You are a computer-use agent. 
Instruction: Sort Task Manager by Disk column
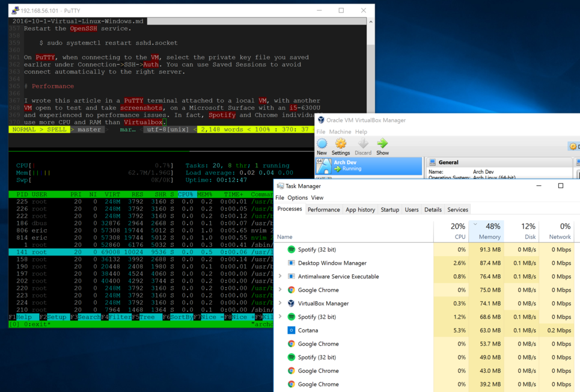tap(521, 231)
